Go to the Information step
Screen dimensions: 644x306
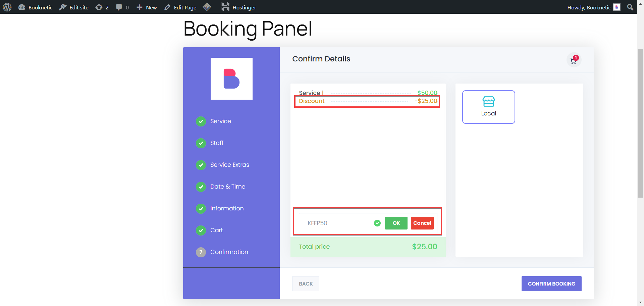(x=227, y=208)
